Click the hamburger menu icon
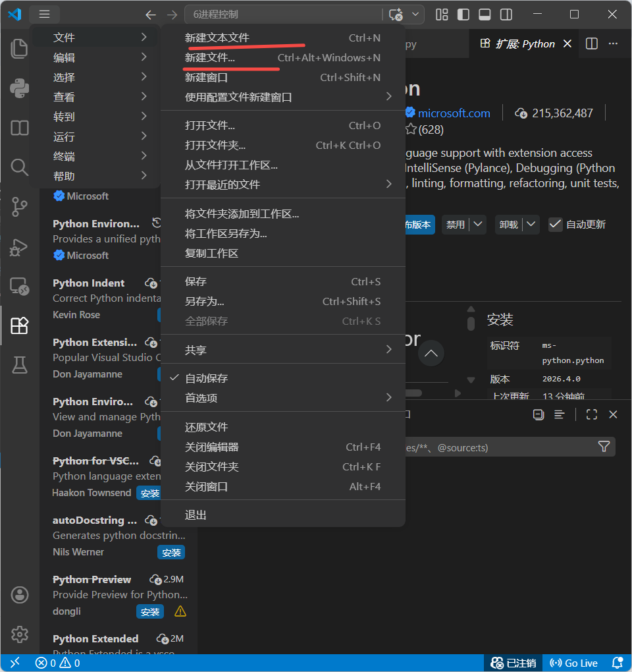Screen dimensions: 632x672 click(45, 14)
